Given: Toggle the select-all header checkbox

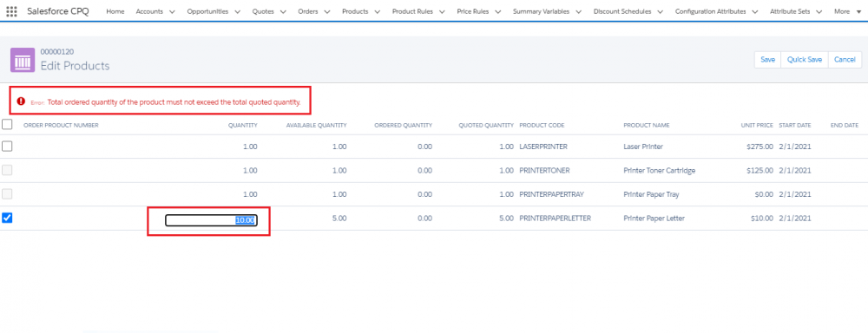Looking at the screenshot, I should tap(7, 125).
